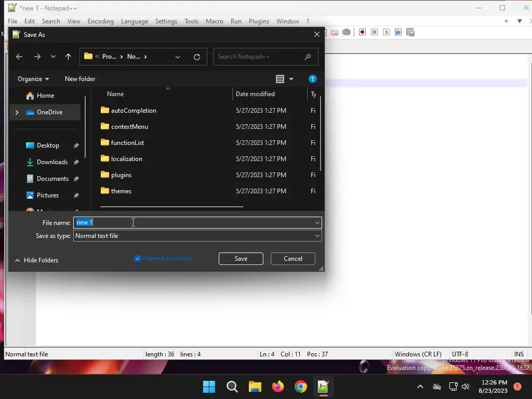This screenshot has height=399, width=532.
Task: Click the Pro... breadcrumb segment
Action: 109,57
